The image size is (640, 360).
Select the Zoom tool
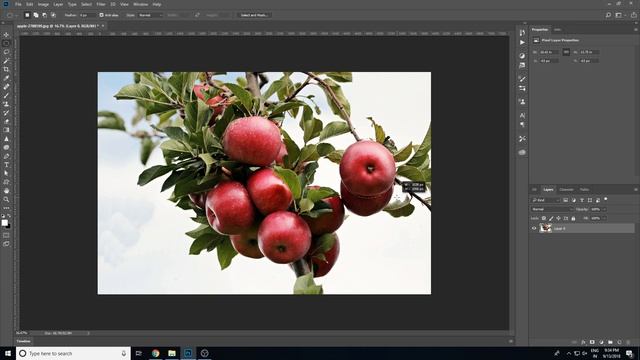[x=6, y=199]
